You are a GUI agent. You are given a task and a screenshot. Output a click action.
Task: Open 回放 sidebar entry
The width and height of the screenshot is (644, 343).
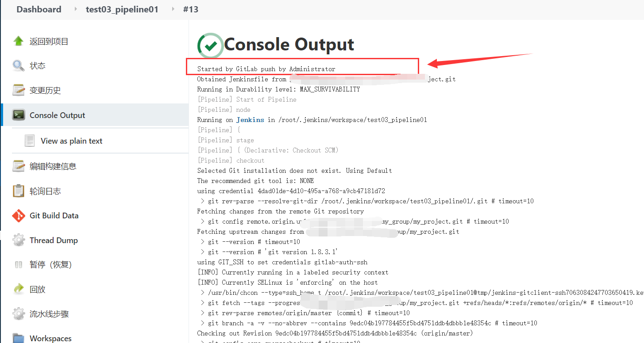[x=38, y=290]
